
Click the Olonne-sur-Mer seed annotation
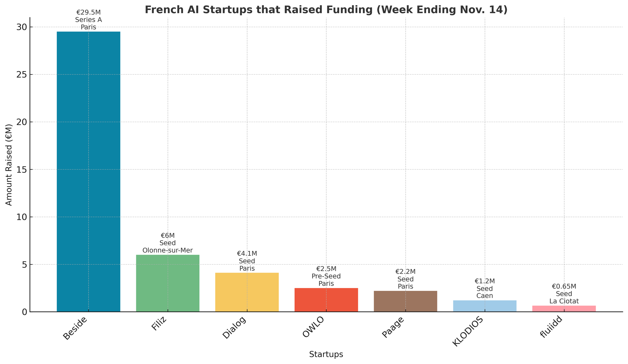coord(168,250)
